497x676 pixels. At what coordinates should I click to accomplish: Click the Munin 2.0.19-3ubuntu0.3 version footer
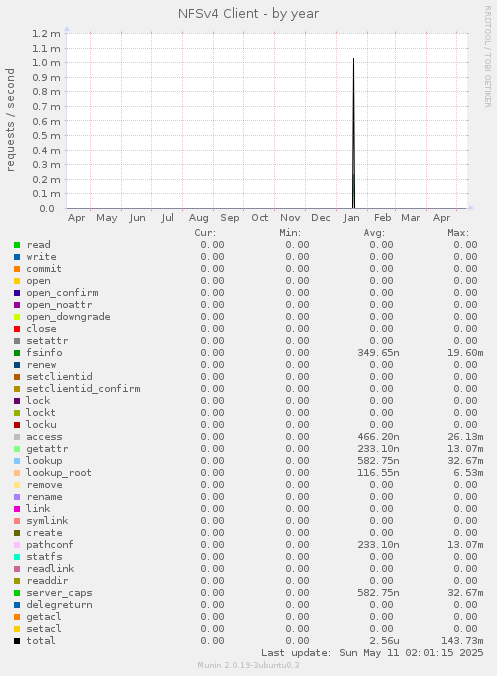(x=248, y=665)
